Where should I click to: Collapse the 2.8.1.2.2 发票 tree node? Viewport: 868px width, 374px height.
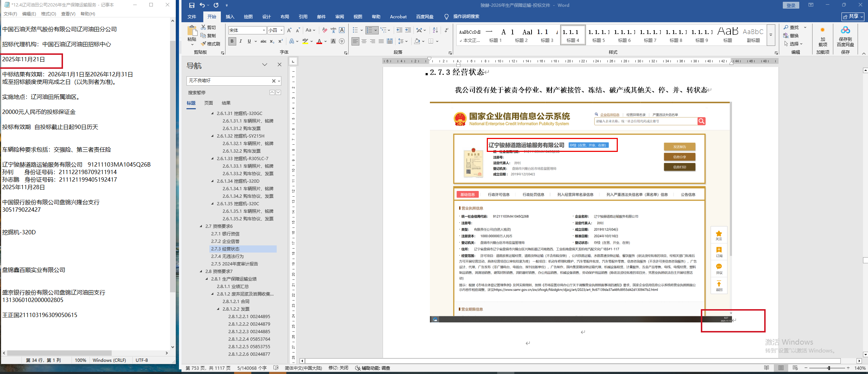click(218, 309)
